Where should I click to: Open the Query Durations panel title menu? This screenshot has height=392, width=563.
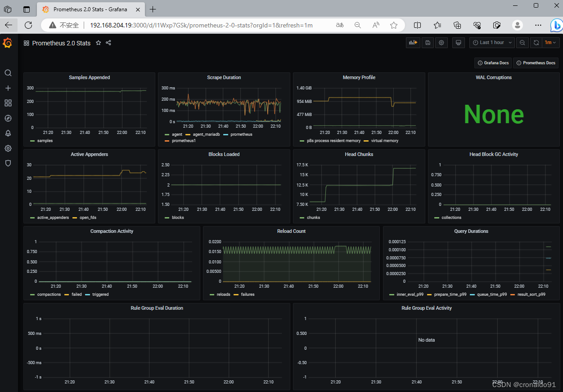click(x=471, y=231)
